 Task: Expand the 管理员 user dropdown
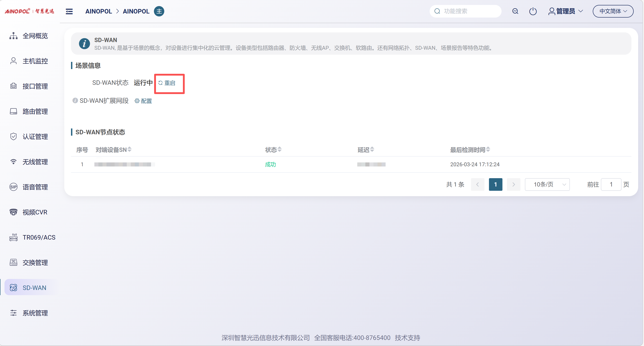pos(566,11)
